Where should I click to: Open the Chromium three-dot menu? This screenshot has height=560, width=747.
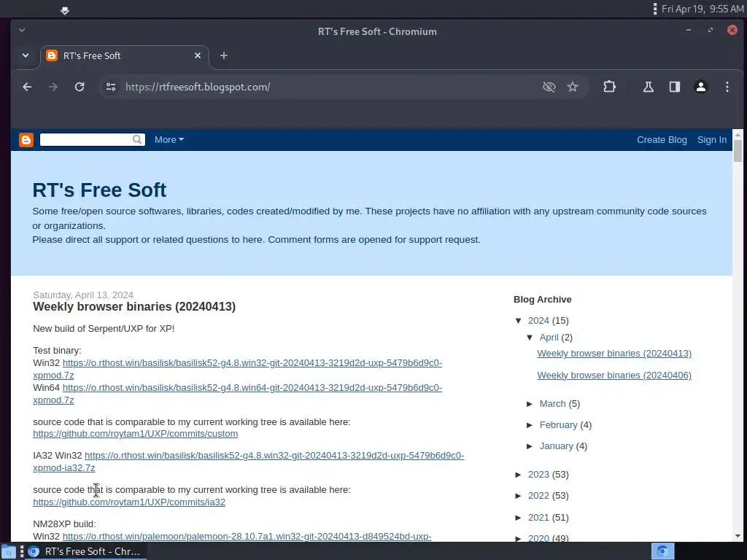click(x=727, y=87)
